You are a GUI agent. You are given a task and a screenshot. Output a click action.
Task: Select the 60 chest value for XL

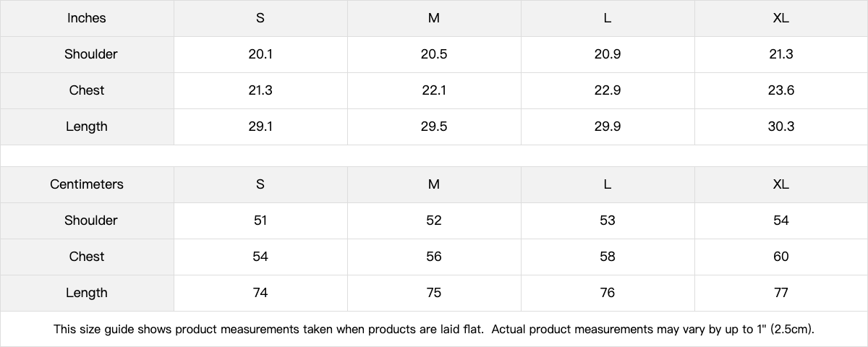pos(780,257)
